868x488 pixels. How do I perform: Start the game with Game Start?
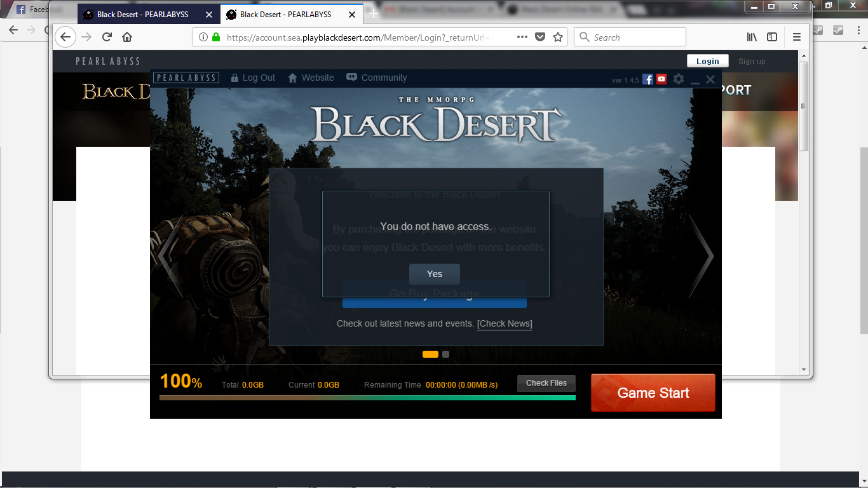coord(653,393)
